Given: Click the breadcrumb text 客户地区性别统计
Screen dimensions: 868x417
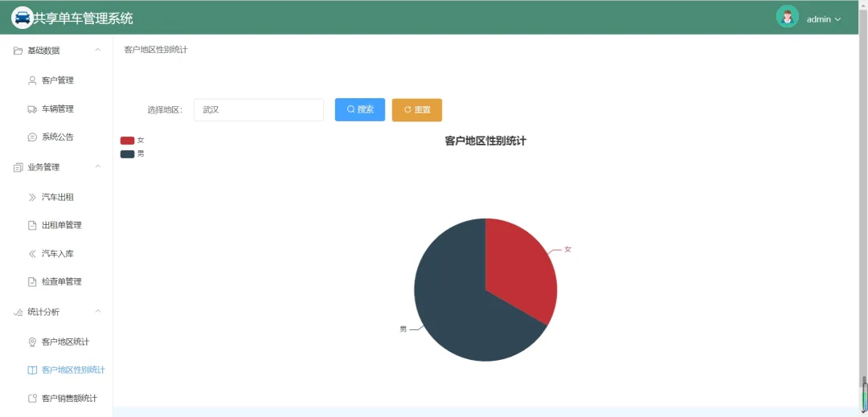Looking at the screenshot, I should 156,50.
